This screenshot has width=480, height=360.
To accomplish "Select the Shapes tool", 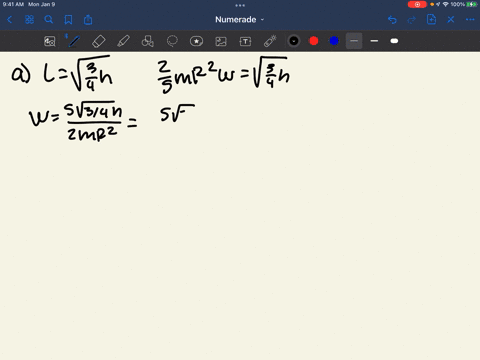I will point(148,41).
